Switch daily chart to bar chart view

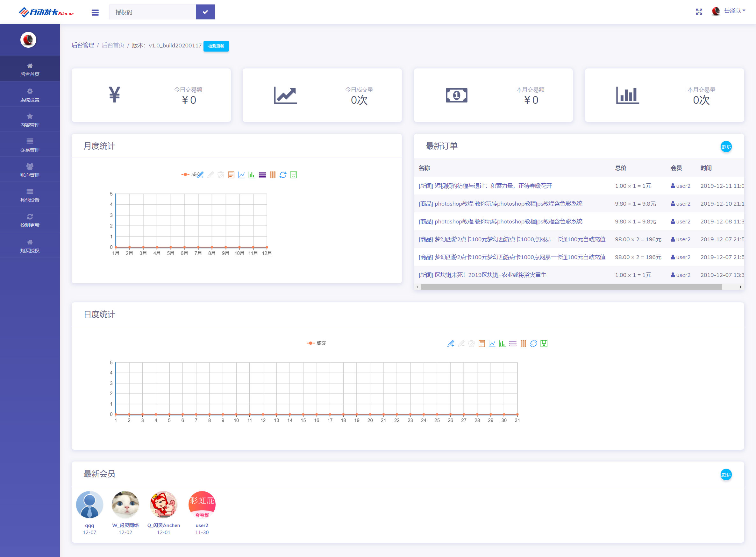coord(502,343)
